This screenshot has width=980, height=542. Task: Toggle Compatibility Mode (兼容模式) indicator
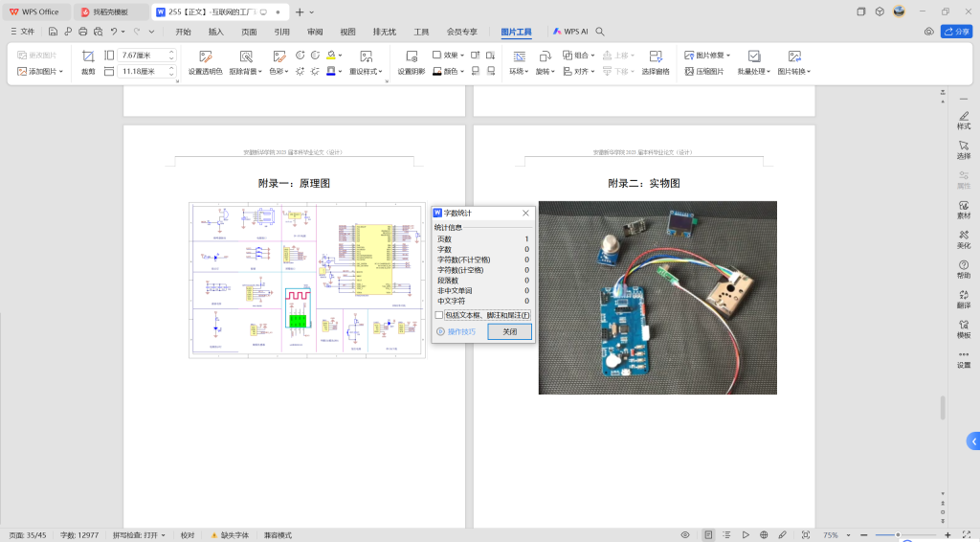click(x=278, y=535)
